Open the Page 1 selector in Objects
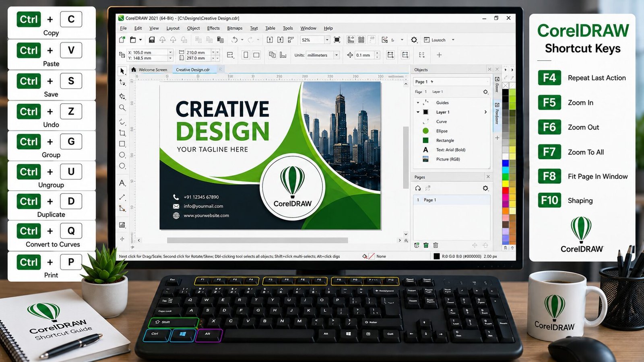The width and height of the screenshot is (644, 362). 451,82
